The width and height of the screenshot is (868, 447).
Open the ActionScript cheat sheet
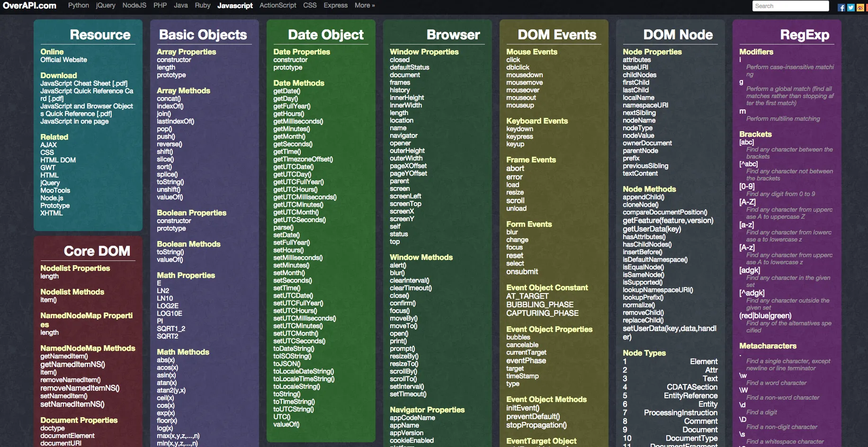278,5
